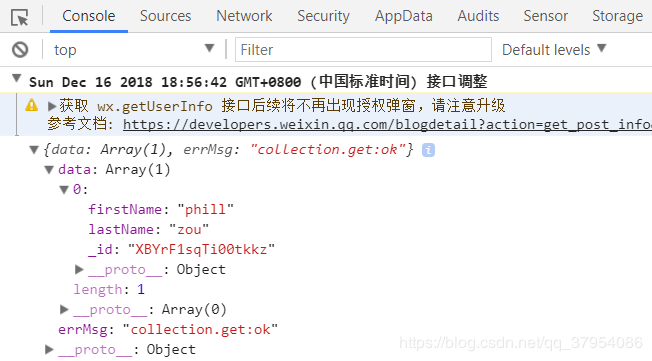The image size is (652, 361).
Task: Click the blue info badge beside the object
Action: (428, 150)
